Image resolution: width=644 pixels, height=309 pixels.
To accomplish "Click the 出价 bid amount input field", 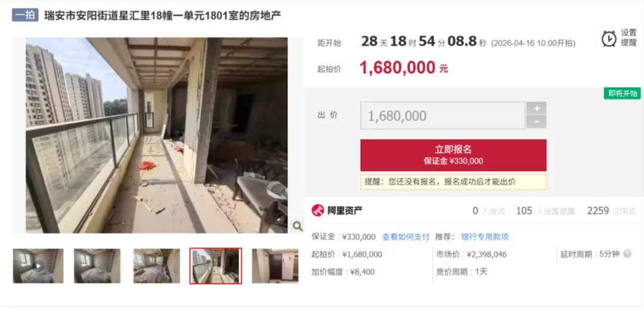I will click(x=442, y=116).
